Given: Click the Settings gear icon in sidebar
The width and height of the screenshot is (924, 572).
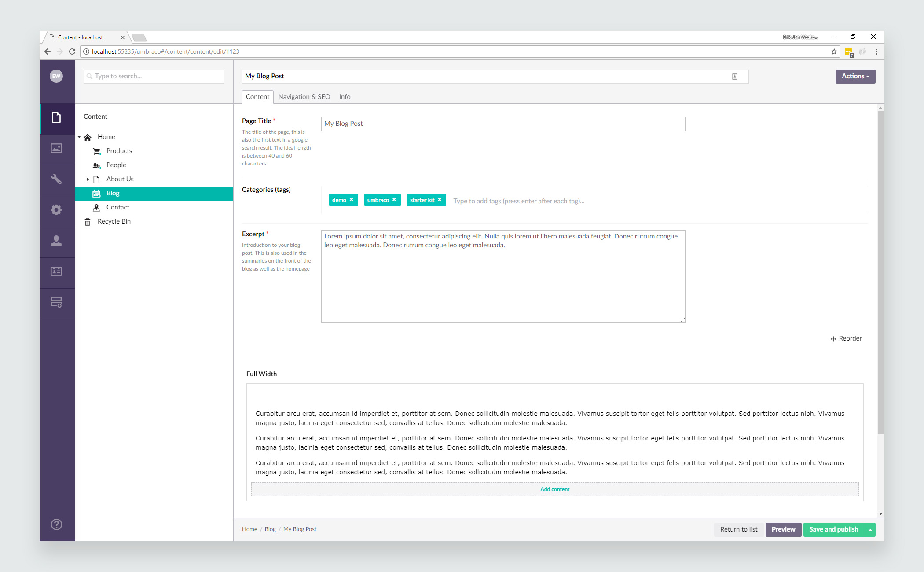Looking at the screenshot, I should click(56, 210).
